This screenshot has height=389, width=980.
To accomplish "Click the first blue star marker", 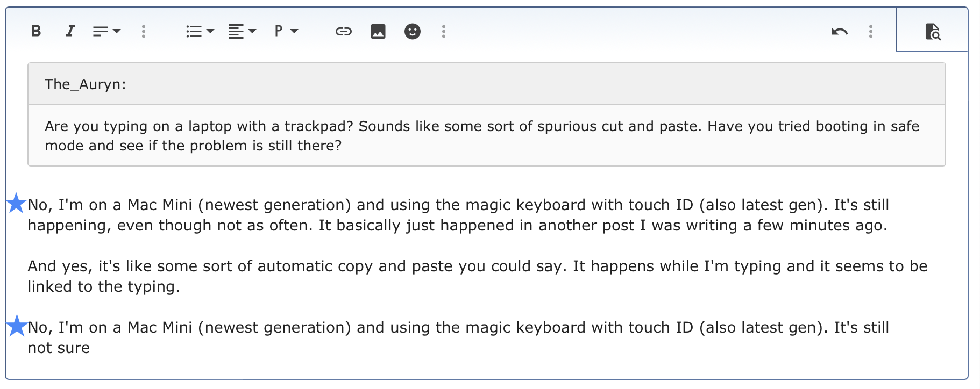I will click(x=16, y=203).
